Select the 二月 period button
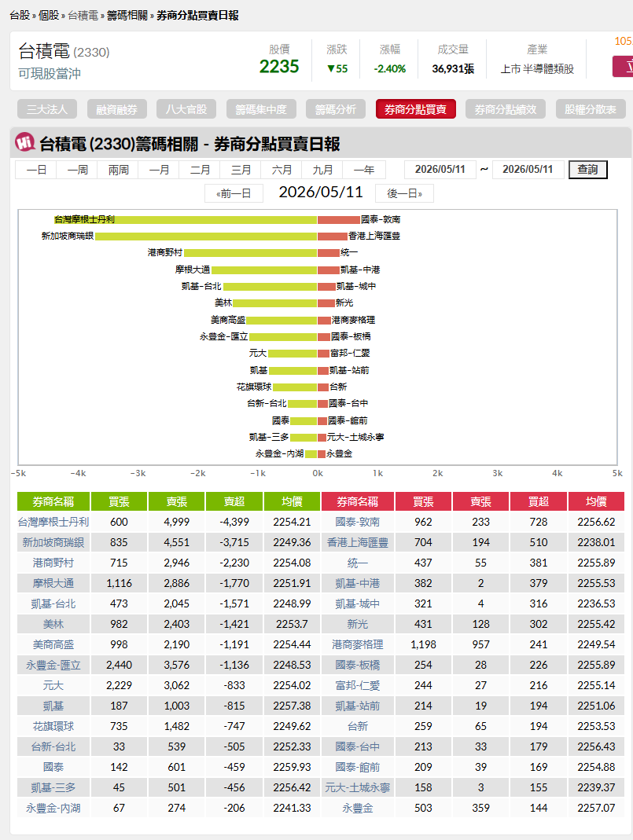The image size is (633, 840). pos(200,170)
